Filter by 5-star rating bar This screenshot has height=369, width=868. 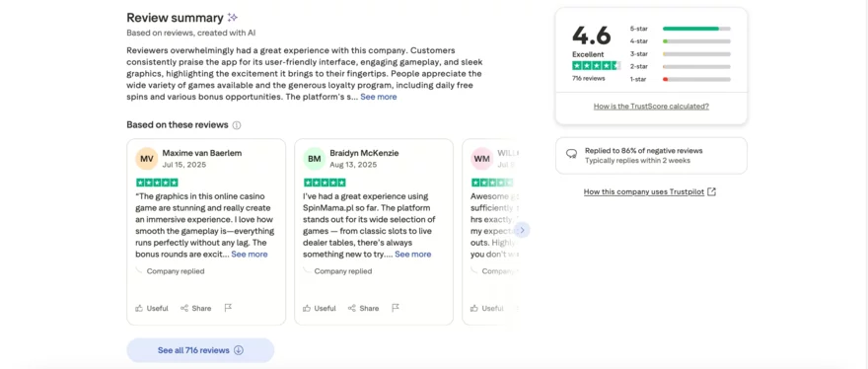[681, 29]
